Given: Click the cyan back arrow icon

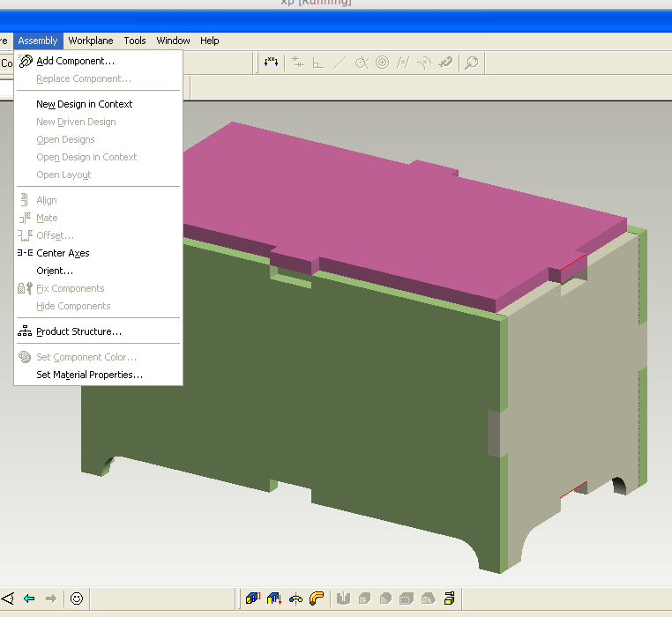Looking at the screenshot, I should [x=29, y=598].
